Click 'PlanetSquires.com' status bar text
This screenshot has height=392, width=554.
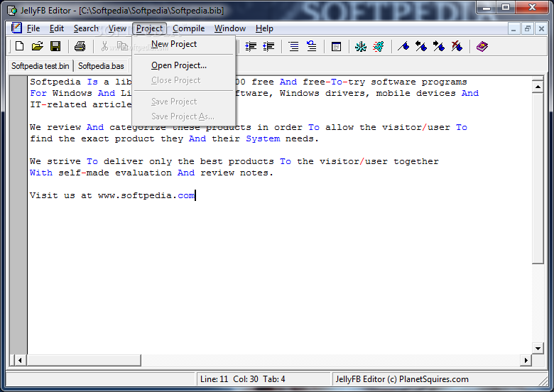pos(433,379)
